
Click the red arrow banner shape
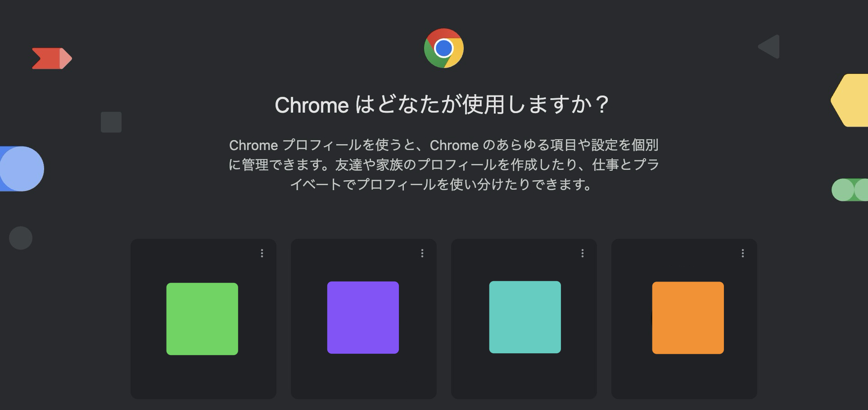click(51, 59)
